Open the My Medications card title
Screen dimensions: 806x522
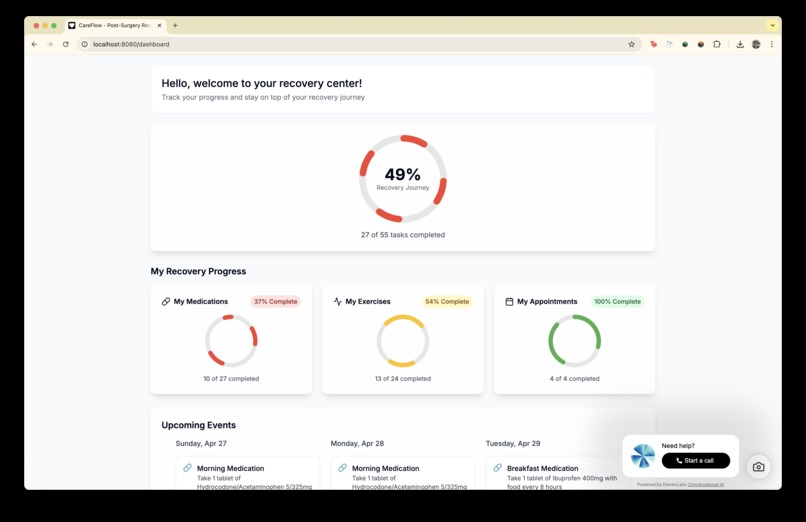click(200, 302)
